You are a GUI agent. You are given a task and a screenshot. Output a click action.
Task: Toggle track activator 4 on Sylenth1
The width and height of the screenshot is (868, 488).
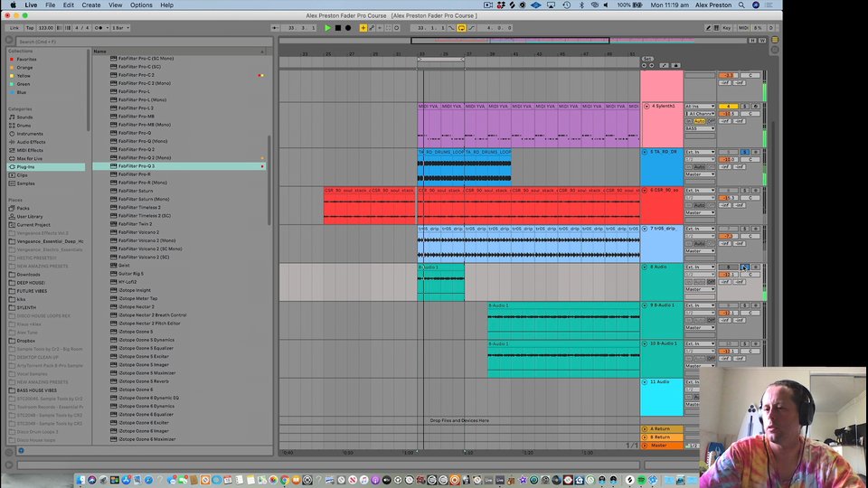tap(729, 107)
